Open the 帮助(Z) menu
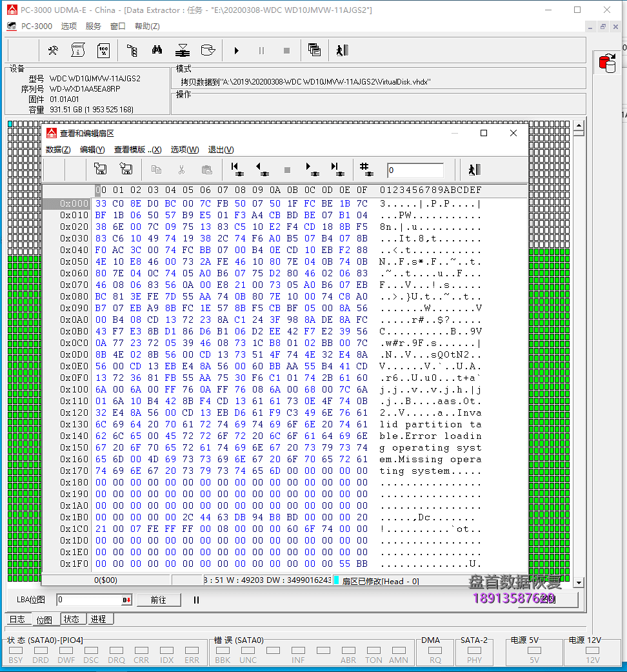 tap(147, 26)
